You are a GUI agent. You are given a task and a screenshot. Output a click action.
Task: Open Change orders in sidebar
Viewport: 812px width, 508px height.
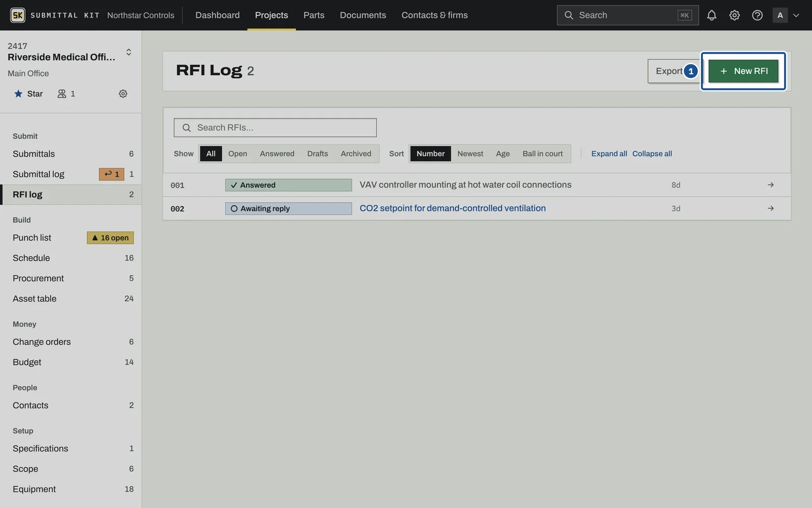coord(71,342)
